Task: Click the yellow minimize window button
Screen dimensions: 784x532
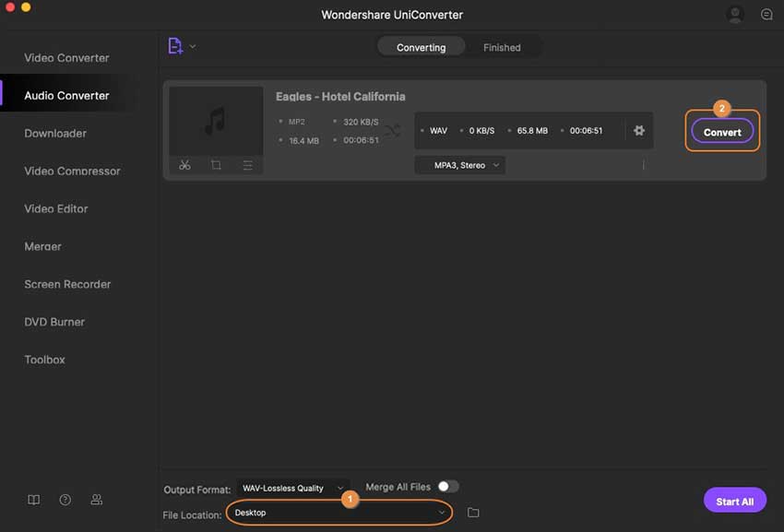Action: (x=26, y=6)
